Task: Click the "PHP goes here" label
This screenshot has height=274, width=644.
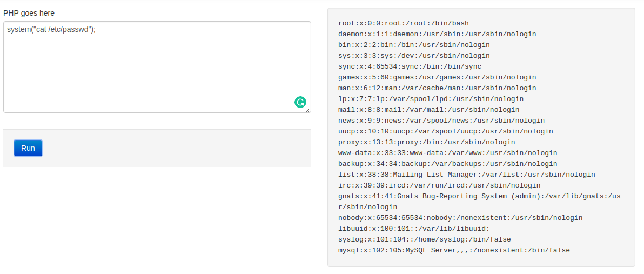Action: click(x=29, y=13)
